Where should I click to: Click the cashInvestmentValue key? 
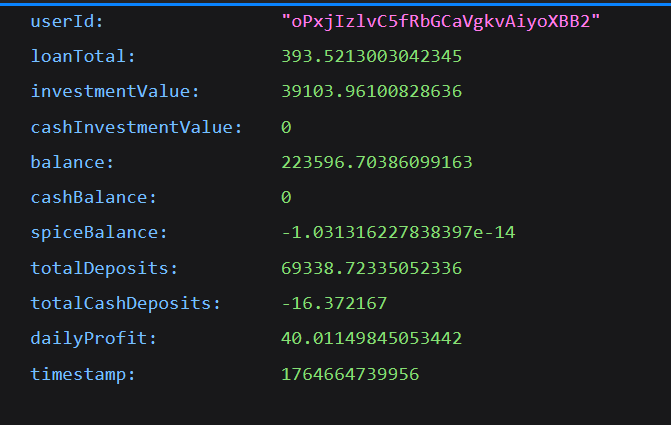[136, 127]
